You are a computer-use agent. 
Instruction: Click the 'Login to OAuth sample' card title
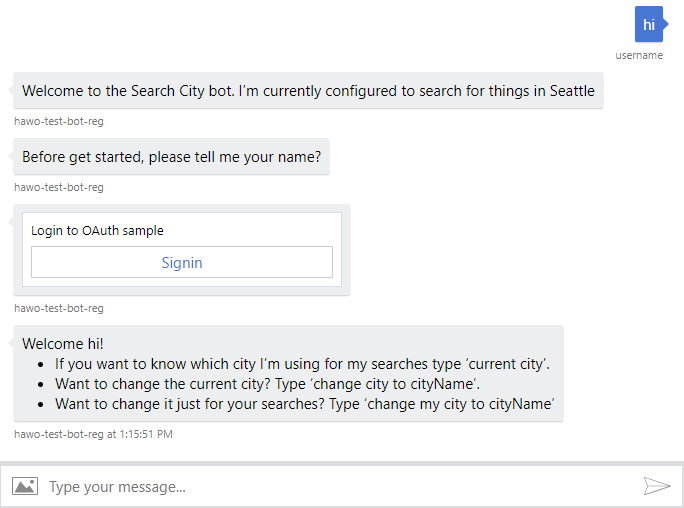[97, 231]
